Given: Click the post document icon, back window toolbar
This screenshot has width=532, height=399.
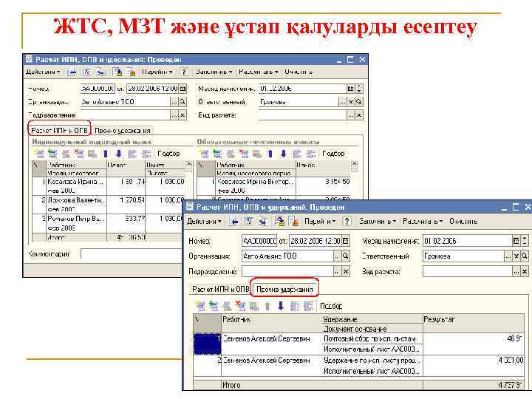Looking at the screenshot, I should 86,72.
